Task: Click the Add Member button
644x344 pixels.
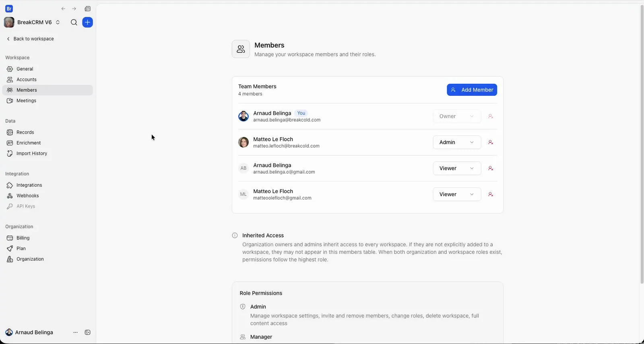Action: (x=472, y=90)
